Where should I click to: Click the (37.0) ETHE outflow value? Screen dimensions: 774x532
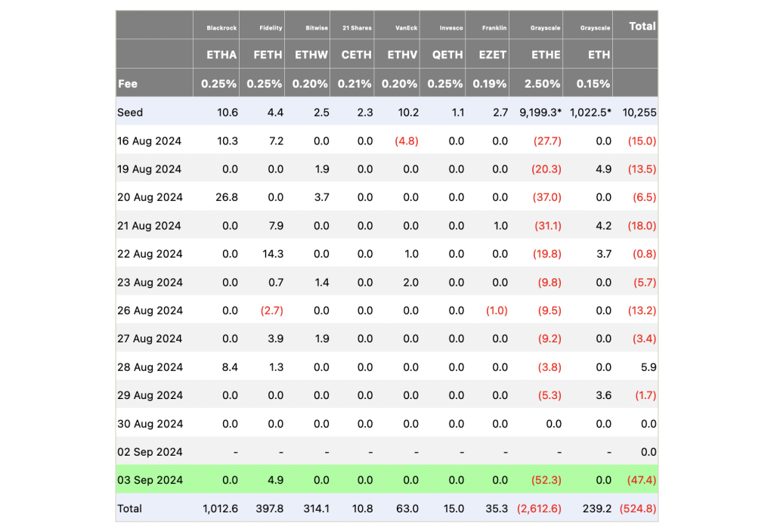[547, 197]
